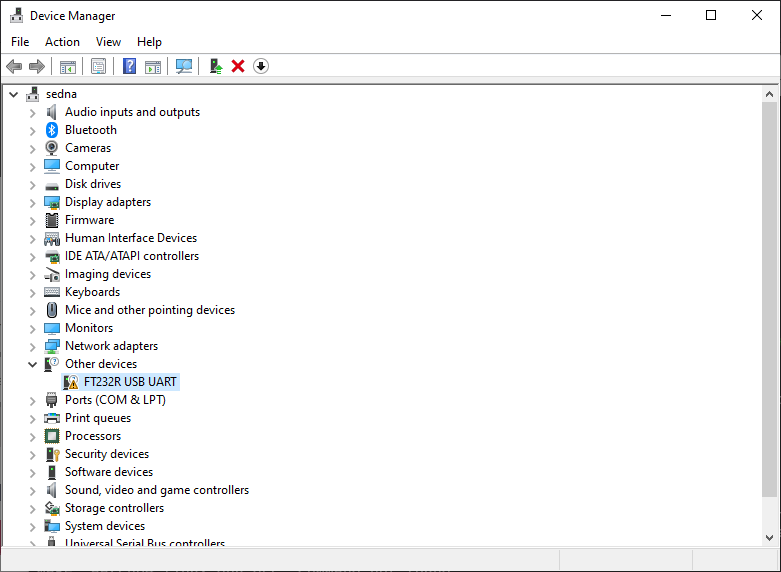Select Sound, video and game controllers label
The image size is (781, 572).
point(157,490)
